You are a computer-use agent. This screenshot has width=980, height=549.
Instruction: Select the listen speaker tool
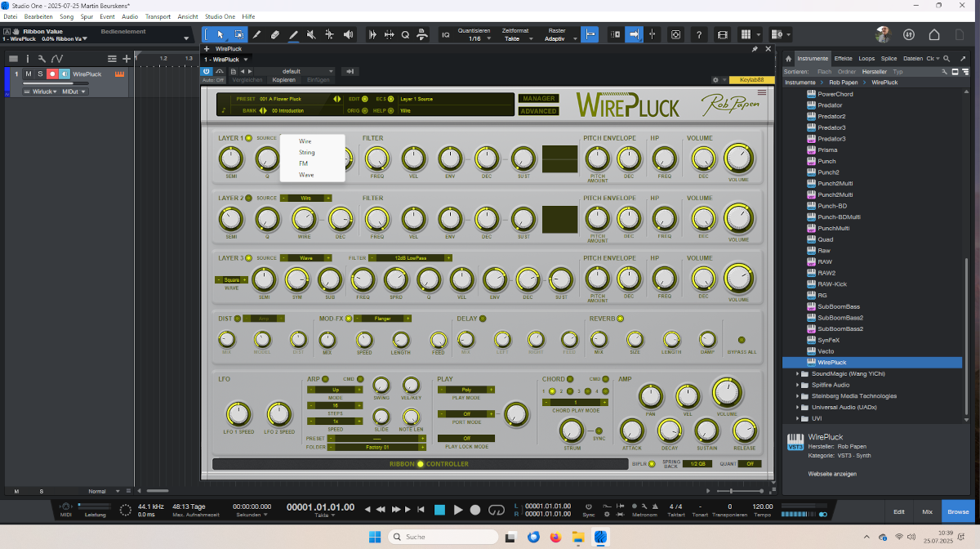(x=349, y=34)
